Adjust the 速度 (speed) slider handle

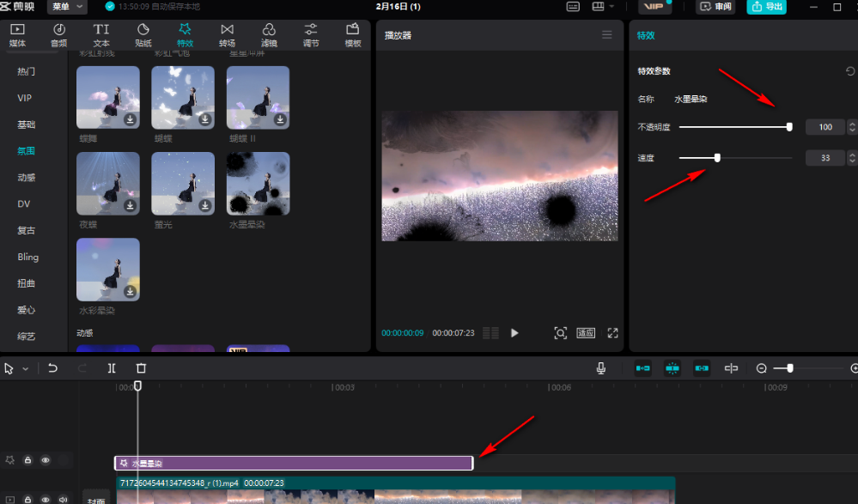pyautogui.click(x=717, y=157)
